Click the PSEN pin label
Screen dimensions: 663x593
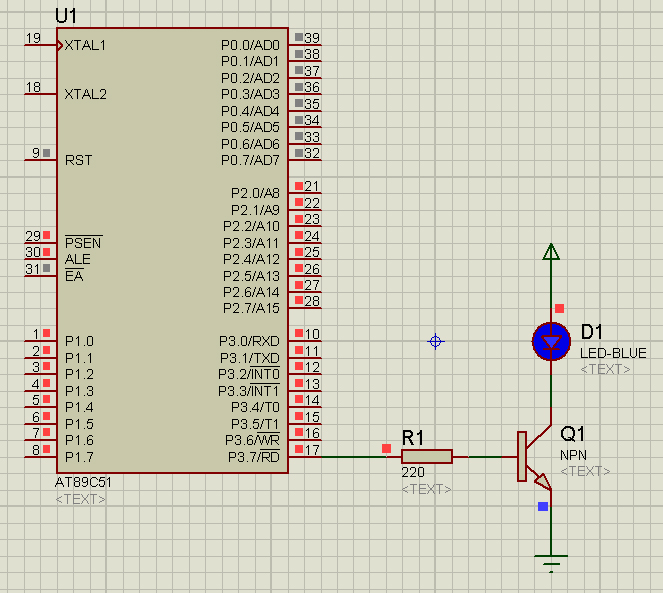point(83,243)
